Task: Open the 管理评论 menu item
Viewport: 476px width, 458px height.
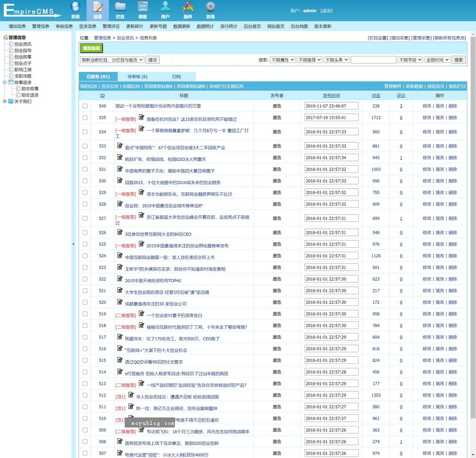Action: pos(111,27)
